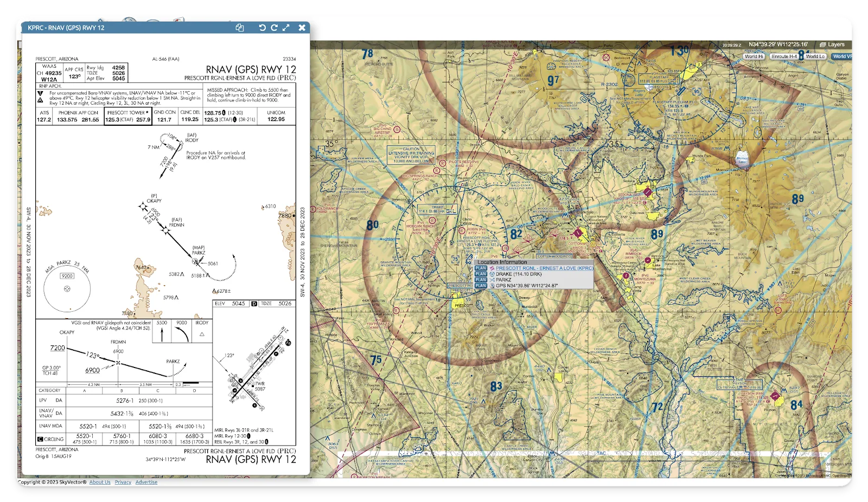868x502 pixels.
Task: Click the Location Information popup header
Action: pyautogui.click(x=533, y=262)
